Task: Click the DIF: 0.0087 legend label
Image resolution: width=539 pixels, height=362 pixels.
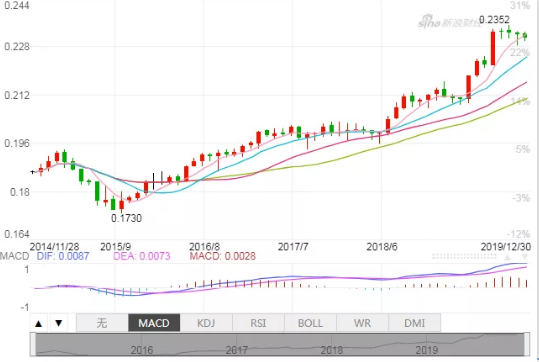Action: tap(63, 256)
